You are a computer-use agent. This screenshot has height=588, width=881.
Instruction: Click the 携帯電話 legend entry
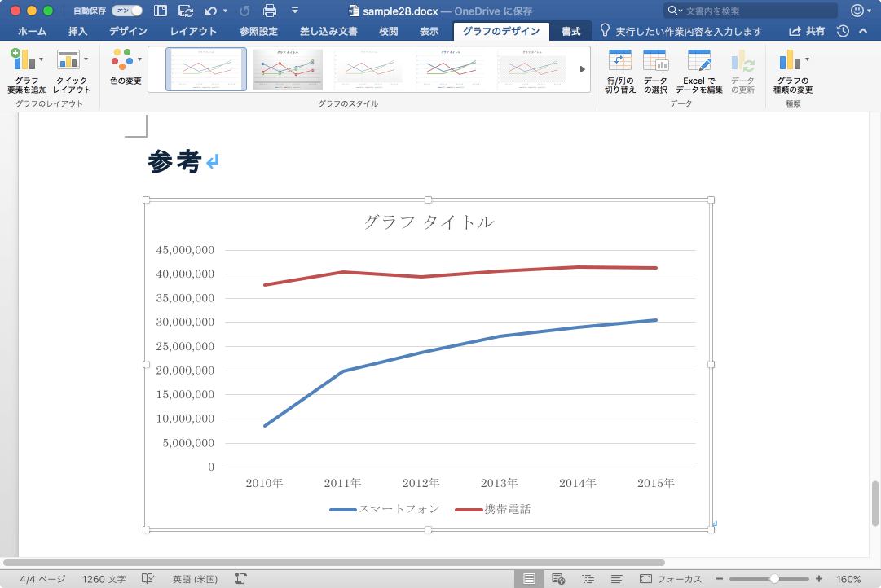(493, 509)
